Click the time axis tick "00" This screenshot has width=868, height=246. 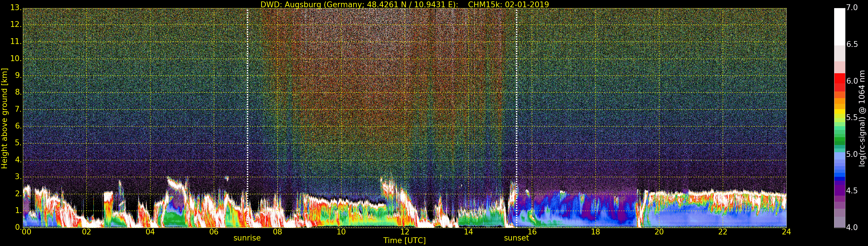[x=26, y=232]
